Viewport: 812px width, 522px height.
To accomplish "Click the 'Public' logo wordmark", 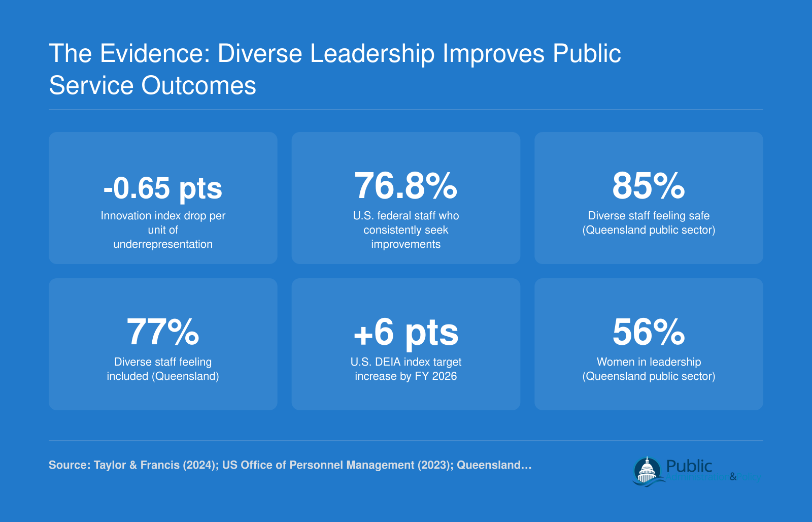I will pyautogui.click(x=689, y=466).
